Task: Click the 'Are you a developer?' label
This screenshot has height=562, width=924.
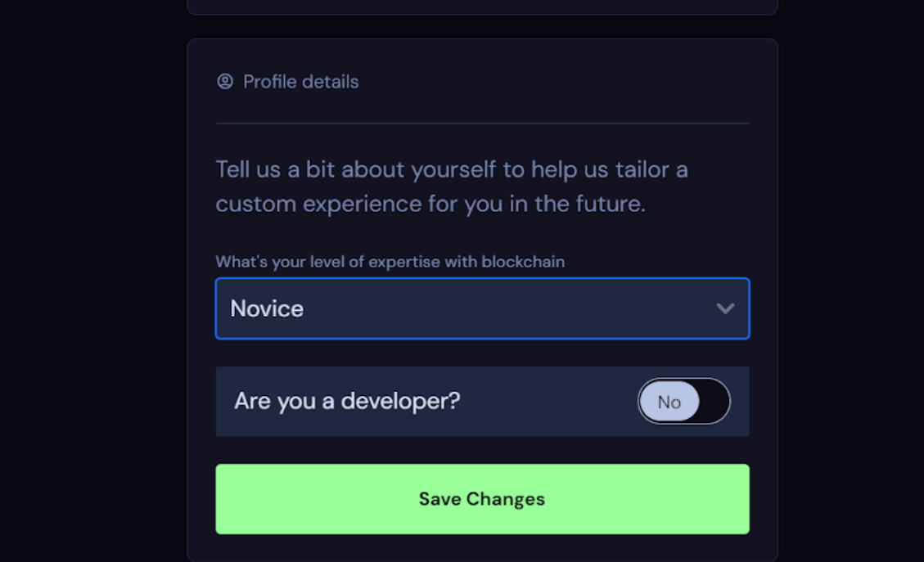Action: pos(347,401)
